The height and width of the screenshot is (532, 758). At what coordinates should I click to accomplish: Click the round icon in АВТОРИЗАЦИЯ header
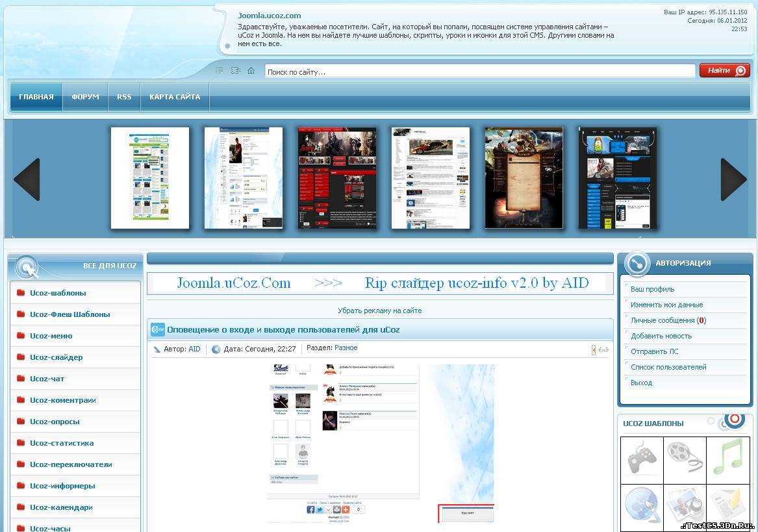coord(637,263)
